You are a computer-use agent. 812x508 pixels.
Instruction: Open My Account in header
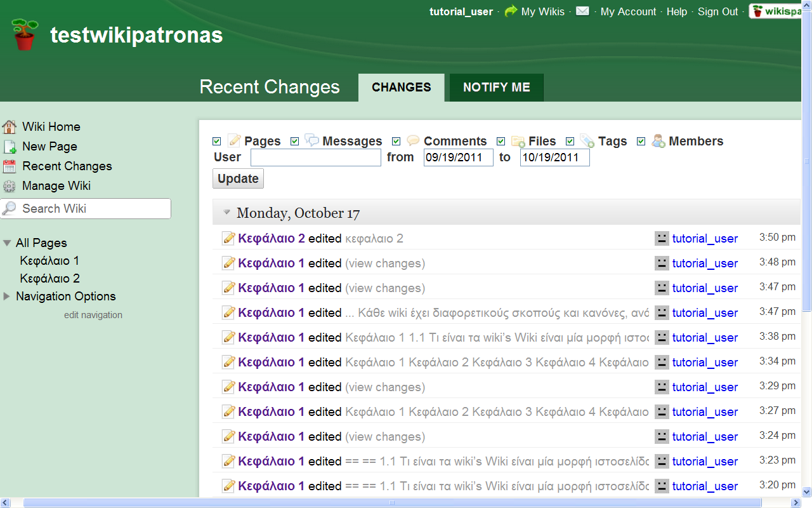pos(628,11)
